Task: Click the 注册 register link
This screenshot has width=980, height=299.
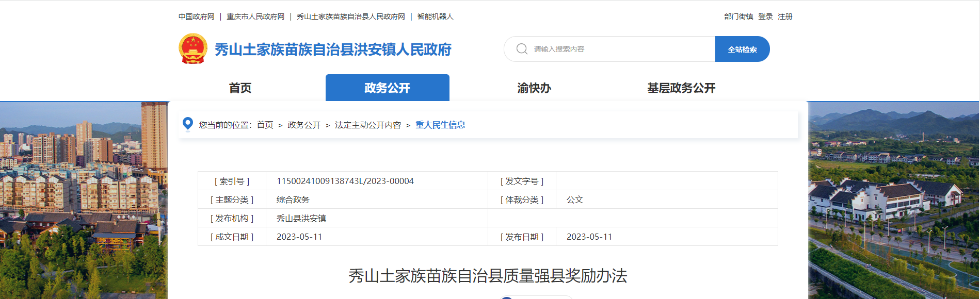Action: [785, 16]
